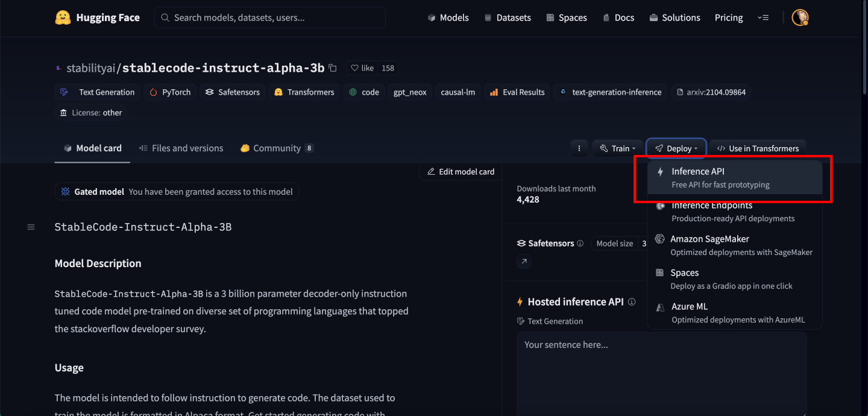Open the Community tab
The image size is (868, 416).
tap(277, 148)
